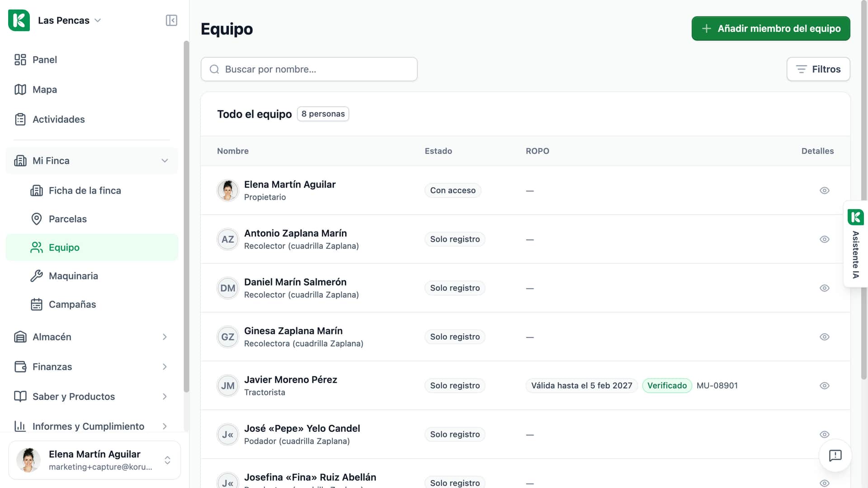Viewport: 868px width, 488px height.
Task: Navigate to Parcelas
Action: click(92, 219)
